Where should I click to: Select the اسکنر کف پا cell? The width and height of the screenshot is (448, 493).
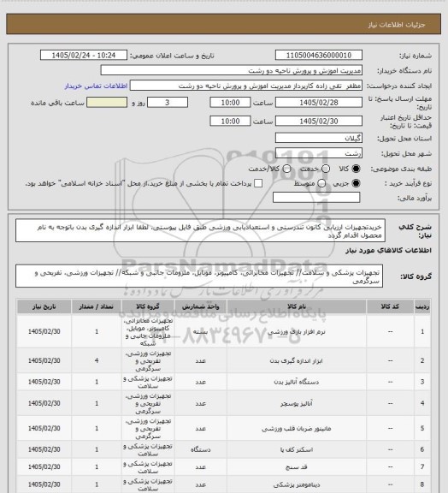[x=297, y=450]
